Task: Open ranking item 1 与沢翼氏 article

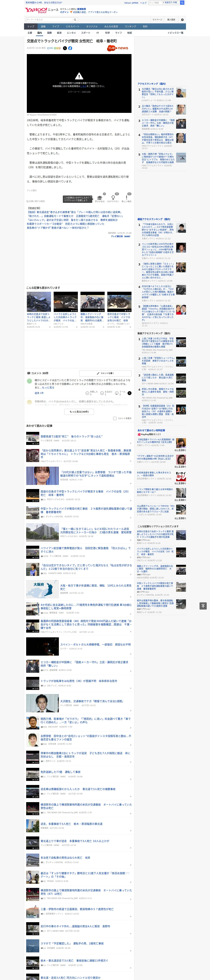Action: click(158, 93)
